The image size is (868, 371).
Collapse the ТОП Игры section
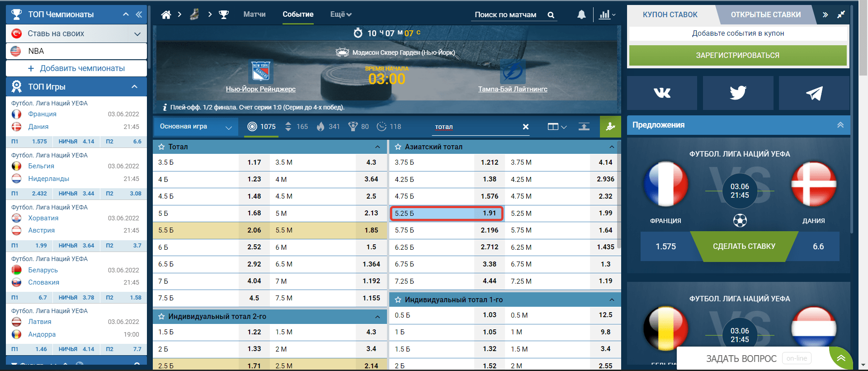point(134,86)
